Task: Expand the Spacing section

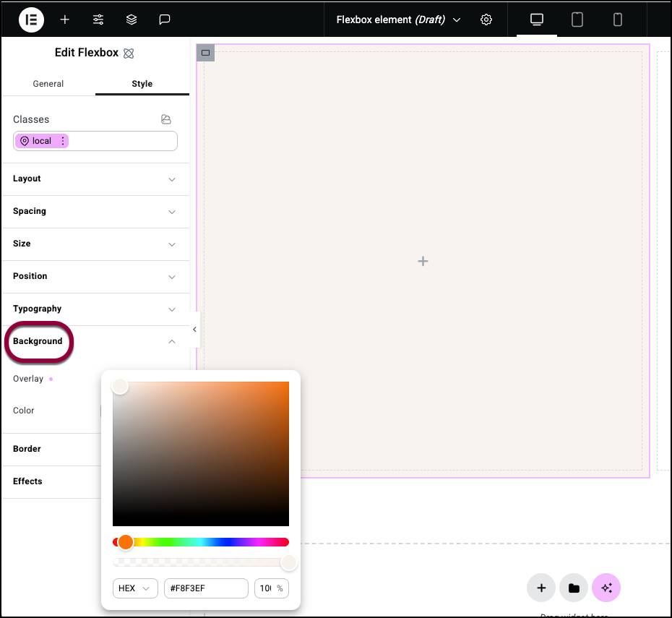Action: pos(95,212)
